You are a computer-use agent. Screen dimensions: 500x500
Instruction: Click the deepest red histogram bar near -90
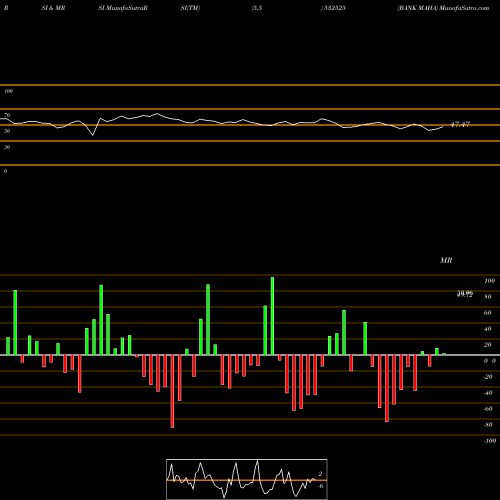pos(172,391)
